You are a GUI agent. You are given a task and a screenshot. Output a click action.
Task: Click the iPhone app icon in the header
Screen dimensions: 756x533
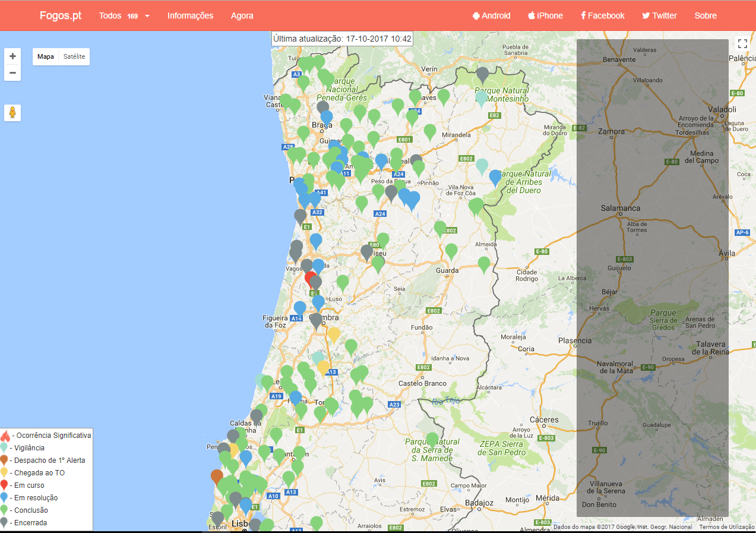coord(532,16)
